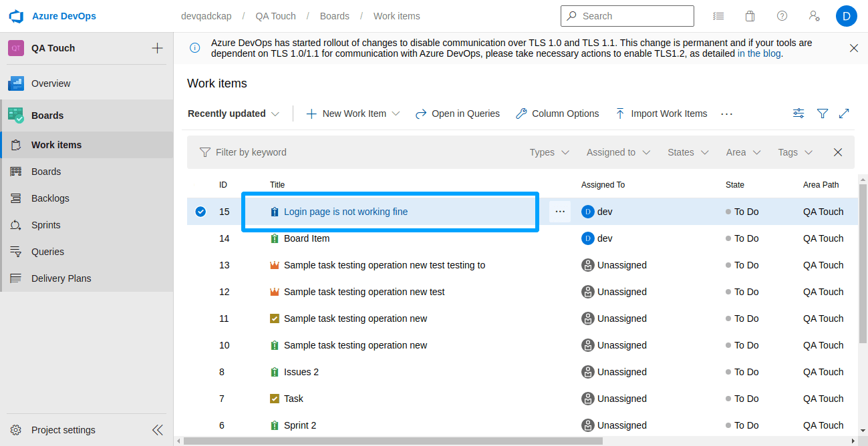
Task: Expand to full screen view of work items
Action: [844, 114]
